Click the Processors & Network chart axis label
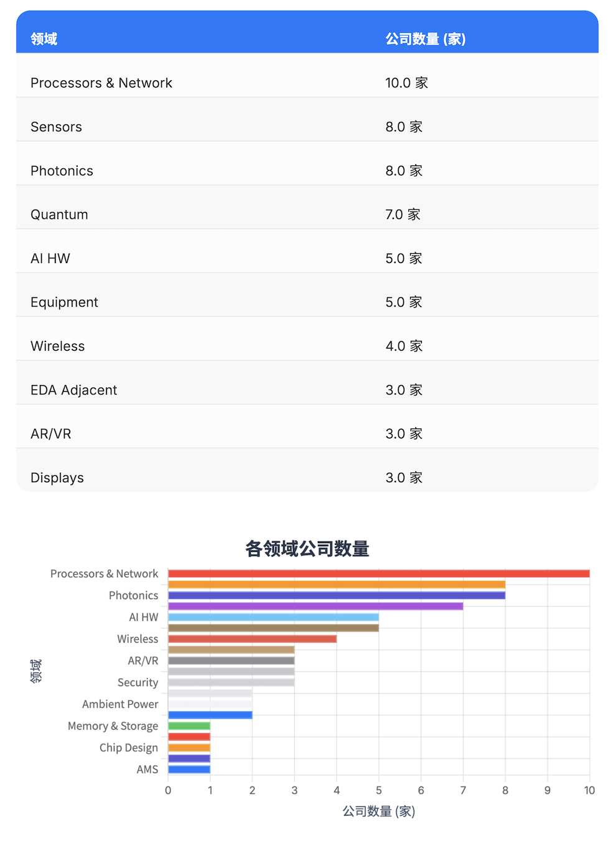This screenshot has height=841, width=616. click(104, 574)
